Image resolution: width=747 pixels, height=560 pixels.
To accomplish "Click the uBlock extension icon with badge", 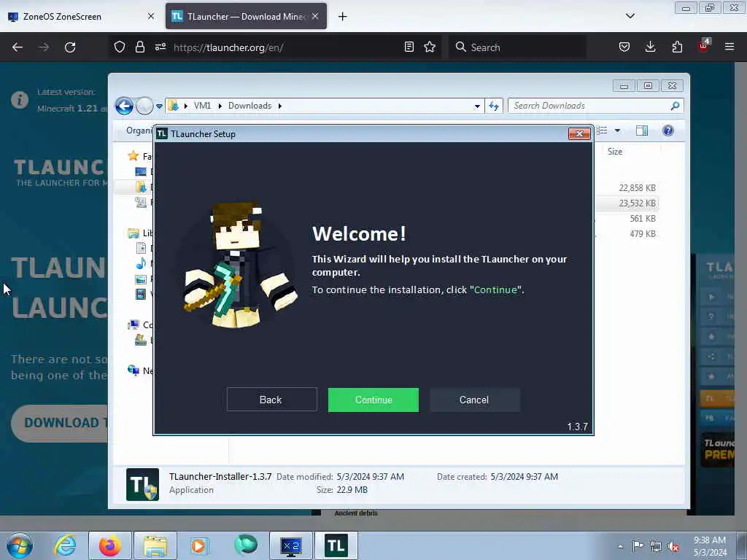I will (704, 46).
